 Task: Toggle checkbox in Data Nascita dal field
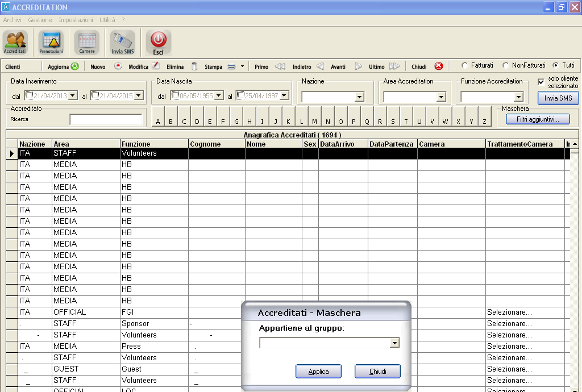(x=175, y=95)
